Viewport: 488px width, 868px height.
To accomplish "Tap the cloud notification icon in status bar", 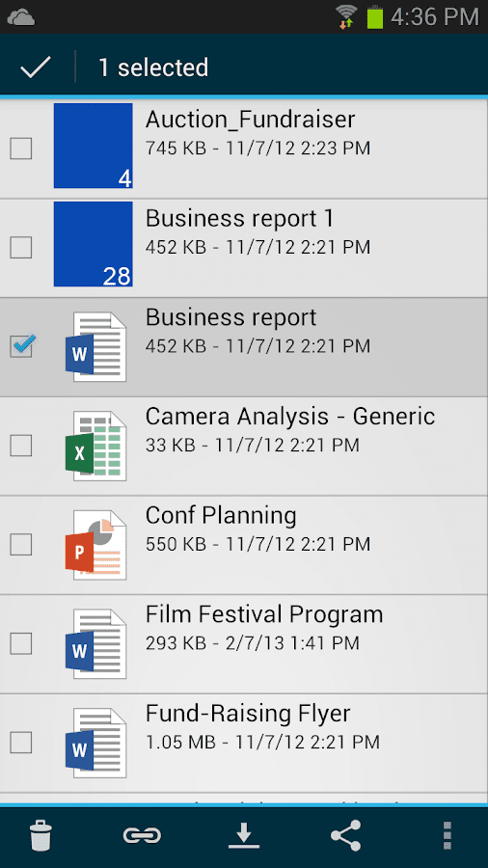I will (21, 17).
